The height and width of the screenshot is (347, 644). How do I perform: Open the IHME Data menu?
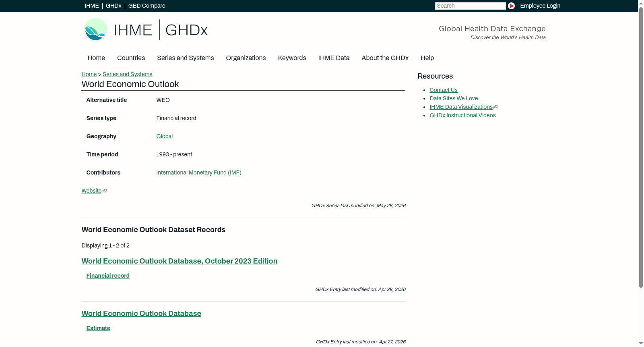click(x=334, y=58)
